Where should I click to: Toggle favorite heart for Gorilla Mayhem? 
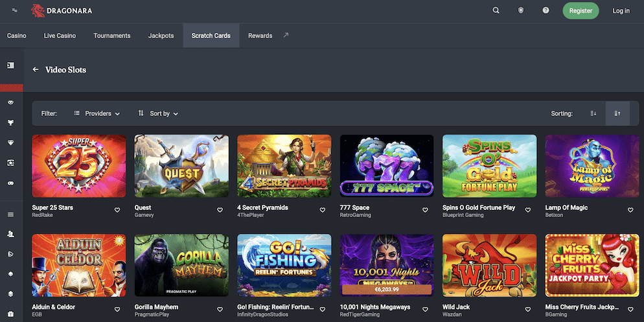coord(220,310)
